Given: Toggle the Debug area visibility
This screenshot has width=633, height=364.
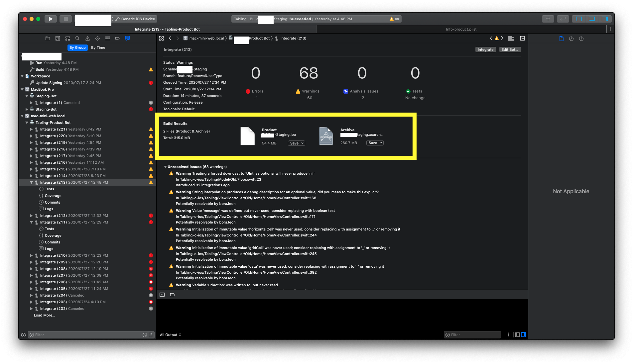Looking at the screenshot, I should (592, 19).
